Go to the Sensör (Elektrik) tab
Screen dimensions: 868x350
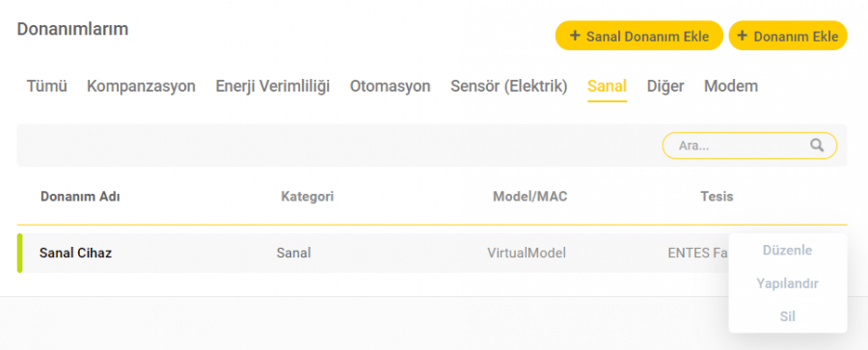tap(508, 87)
